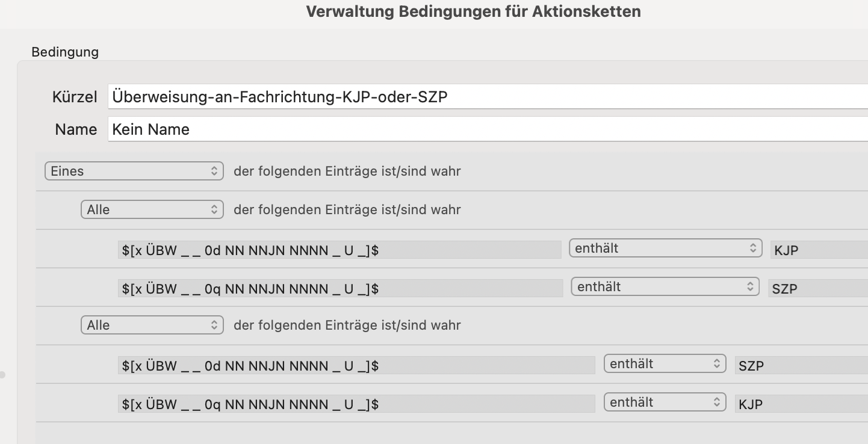Open the top-level 'Eines' condition dropdown

[134, 171]
